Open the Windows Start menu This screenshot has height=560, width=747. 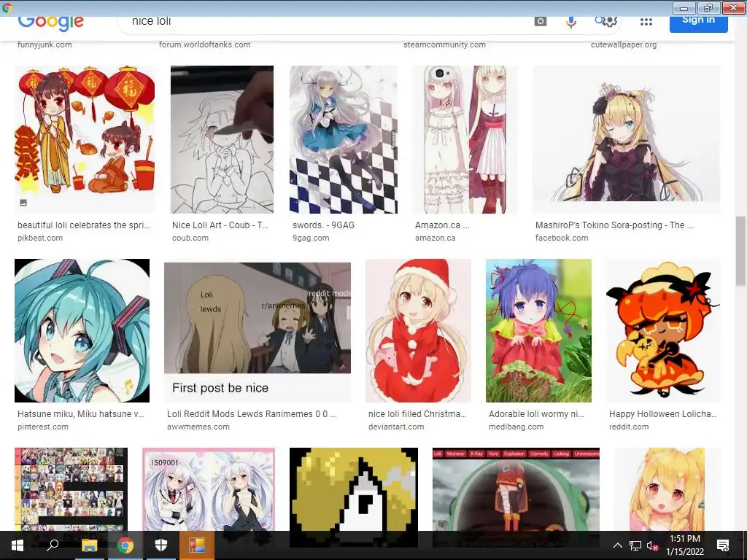click(x=18, y=545)
